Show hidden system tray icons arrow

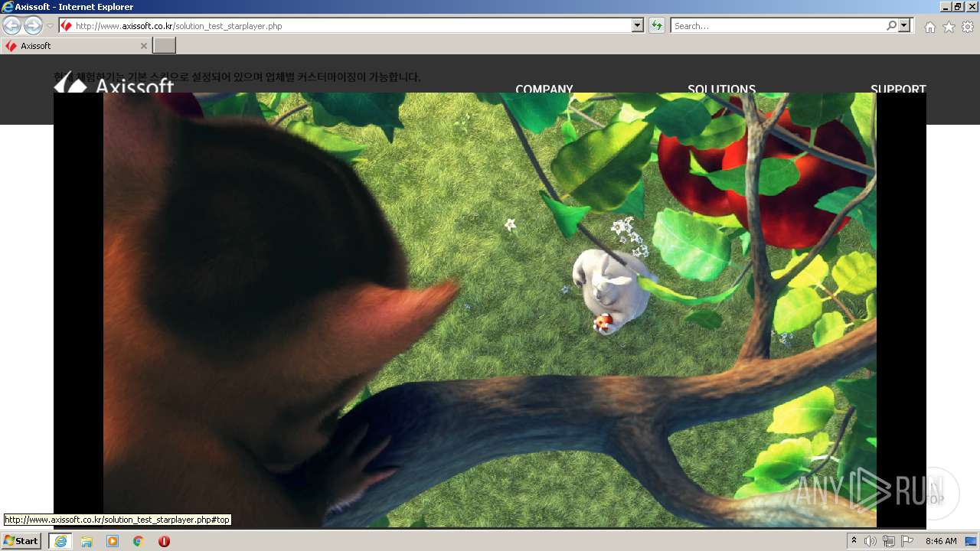click(x=854, y=541)
